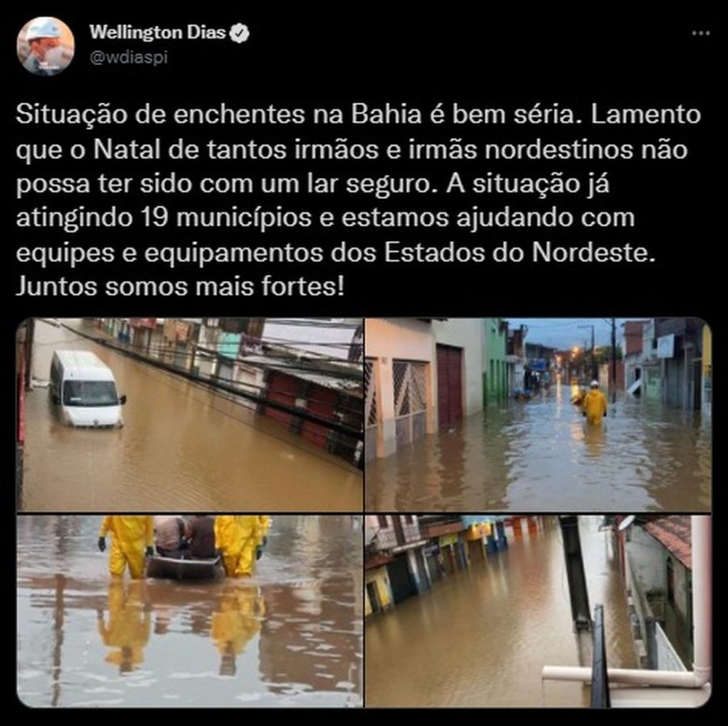Click the tweet text about enchentes na Bahia
This screenshot has height=726, width=728.
pos(358,200)
